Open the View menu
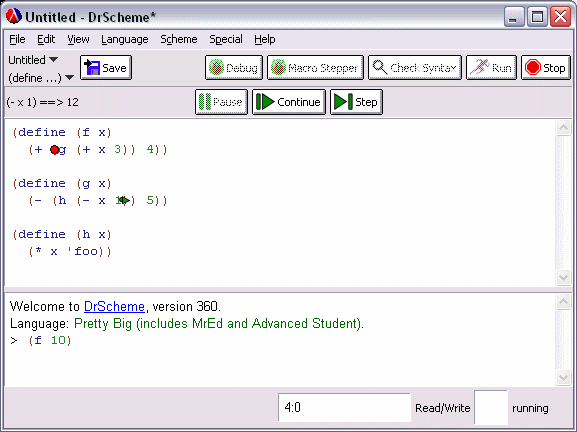The height and width of the screenshot is (432, 577). (78, 39)
